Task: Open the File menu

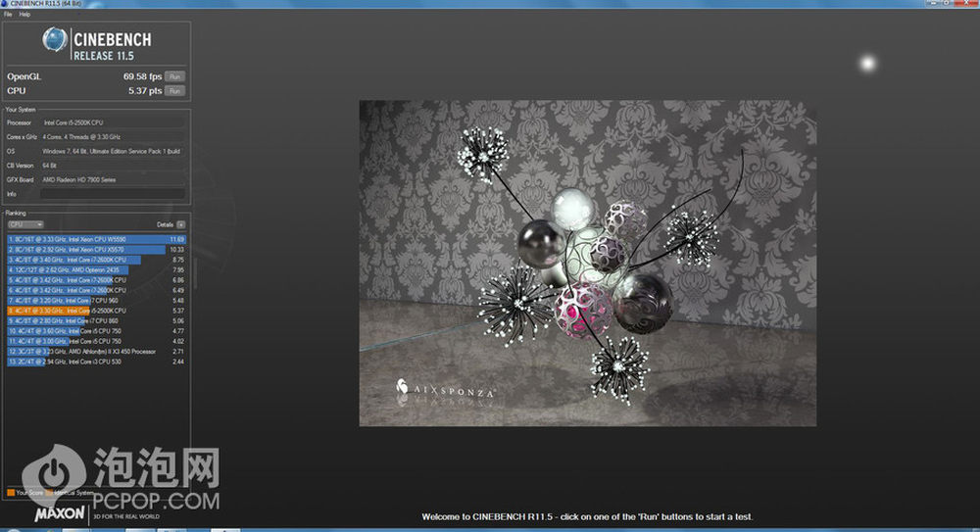Action: [8, 15]
